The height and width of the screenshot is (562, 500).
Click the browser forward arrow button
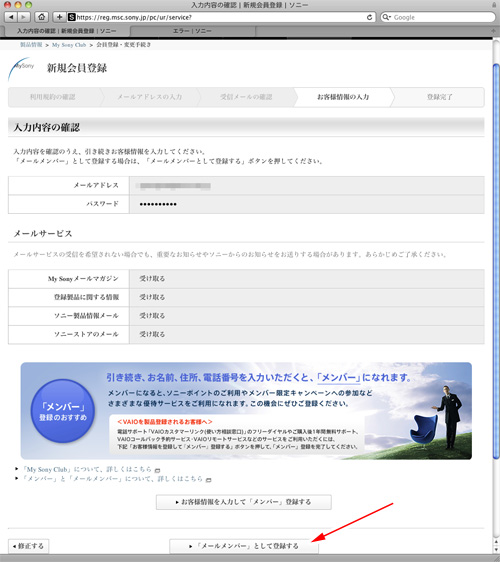24,17
